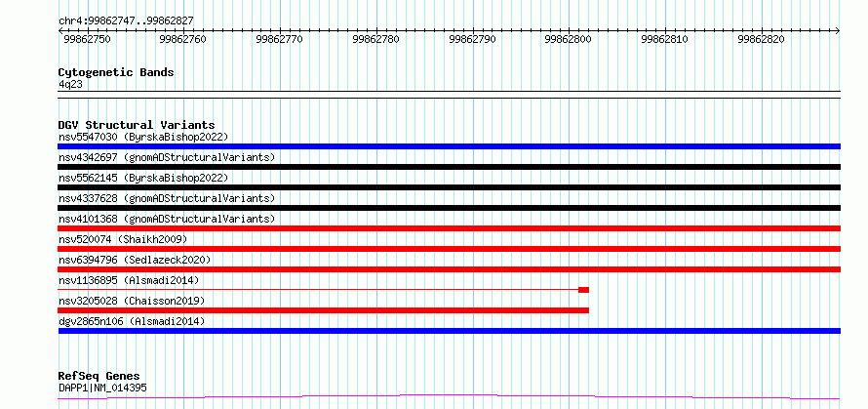Select the black bar under nsv4342697
This screenshot has width=868, height=409.
(x=449, y=167)
